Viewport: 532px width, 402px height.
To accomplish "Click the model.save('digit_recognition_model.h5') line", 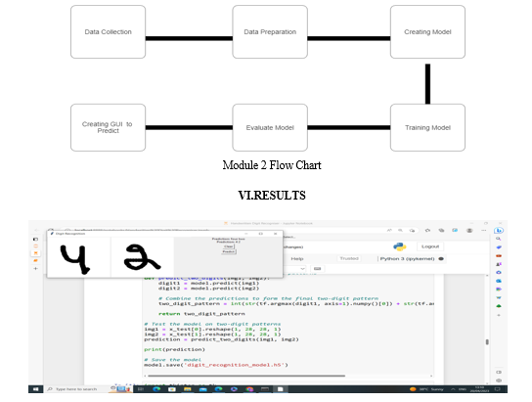I will (216, 365).
